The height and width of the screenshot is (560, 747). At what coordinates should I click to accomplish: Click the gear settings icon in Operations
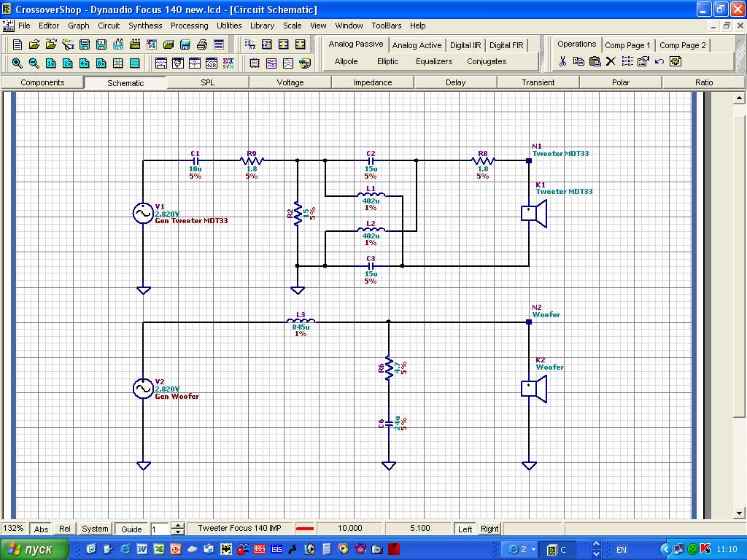pyautogui.click(x=676, y=61)
